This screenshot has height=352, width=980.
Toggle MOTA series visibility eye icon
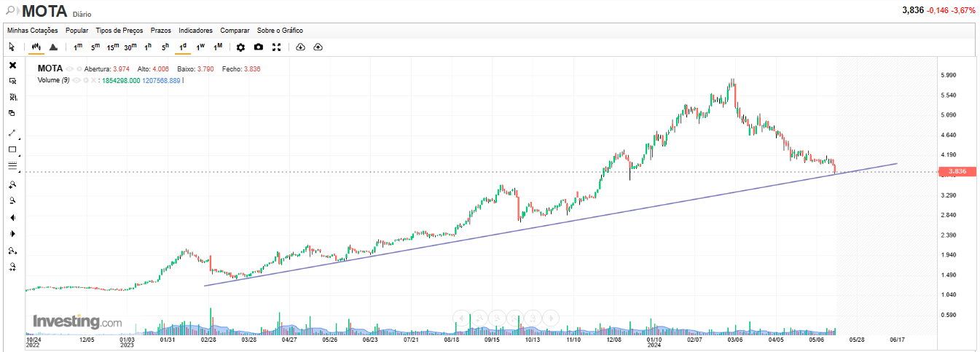point(70,69)
